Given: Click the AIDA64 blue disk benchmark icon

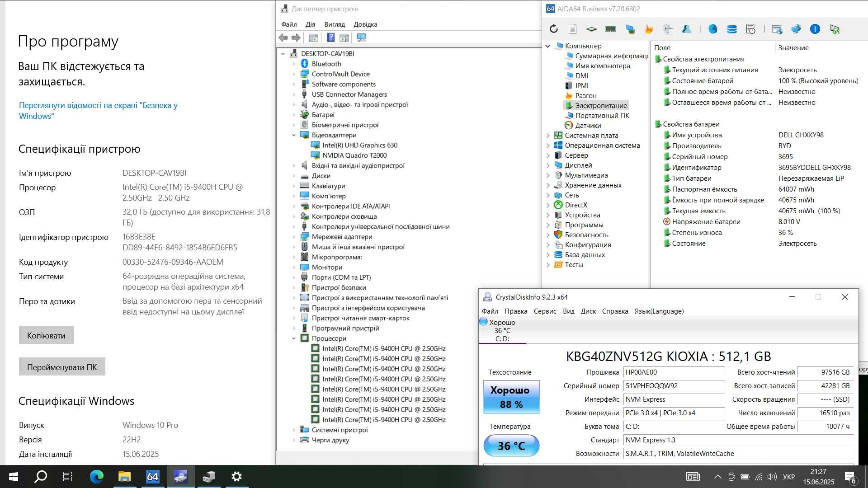Looking at the screenshot, I should [x=713, y=29].
